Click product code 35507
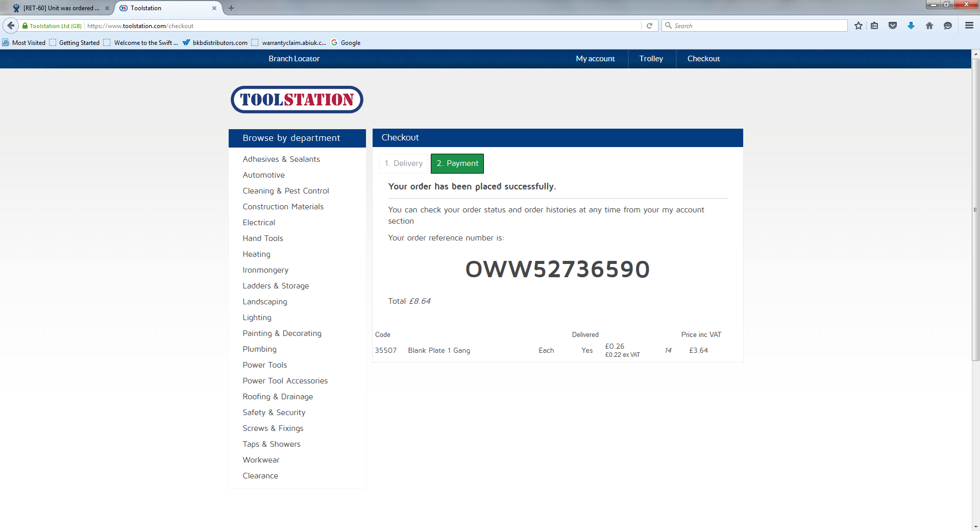This screenshot has width=980, height=531. coord(386,350)
